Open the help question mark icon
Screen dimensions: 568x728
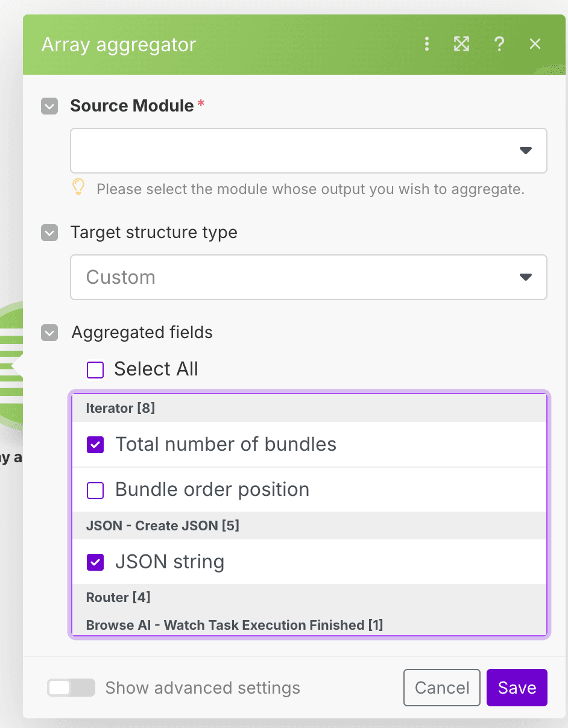pos(499,44)
